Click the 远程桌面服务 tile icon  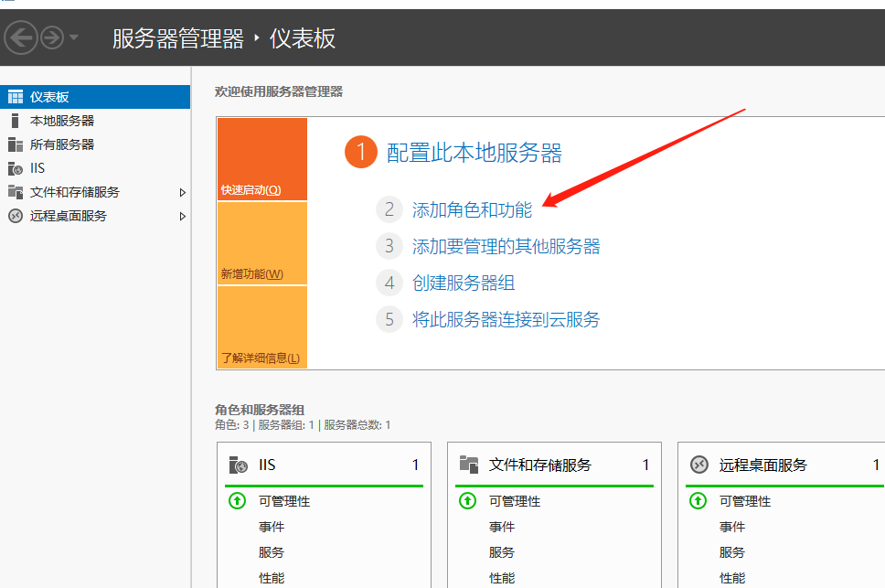699,465
